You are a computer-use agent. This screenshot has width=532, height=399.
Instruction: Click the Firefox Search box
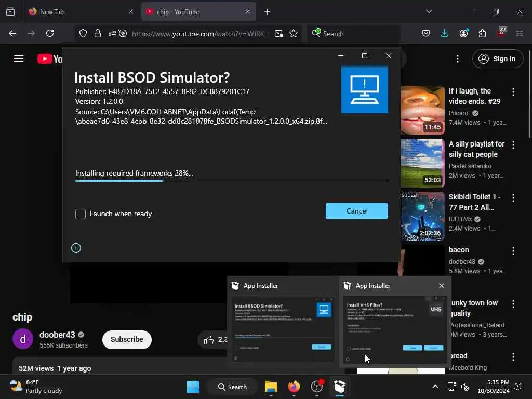353,34
